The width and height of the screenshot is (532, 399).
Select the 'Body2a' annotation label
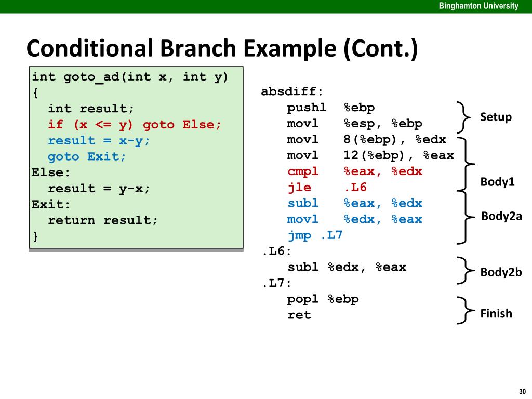501,216
